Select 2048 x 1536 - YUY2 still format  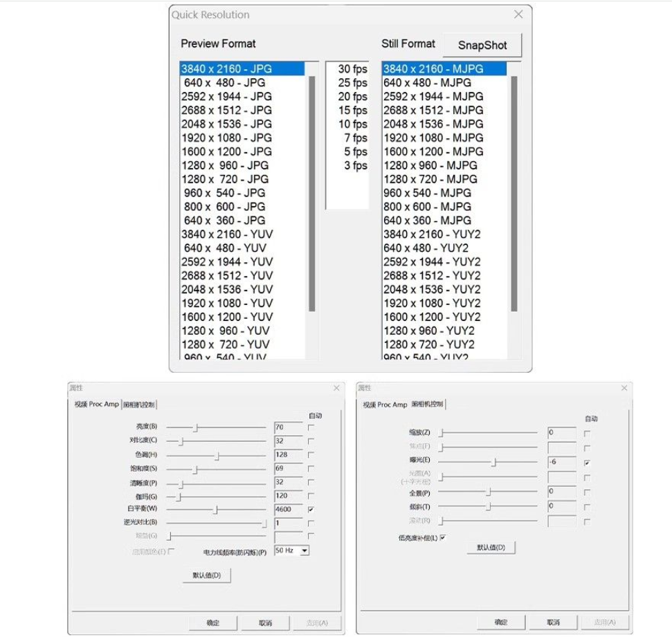[x=444, y=289]
